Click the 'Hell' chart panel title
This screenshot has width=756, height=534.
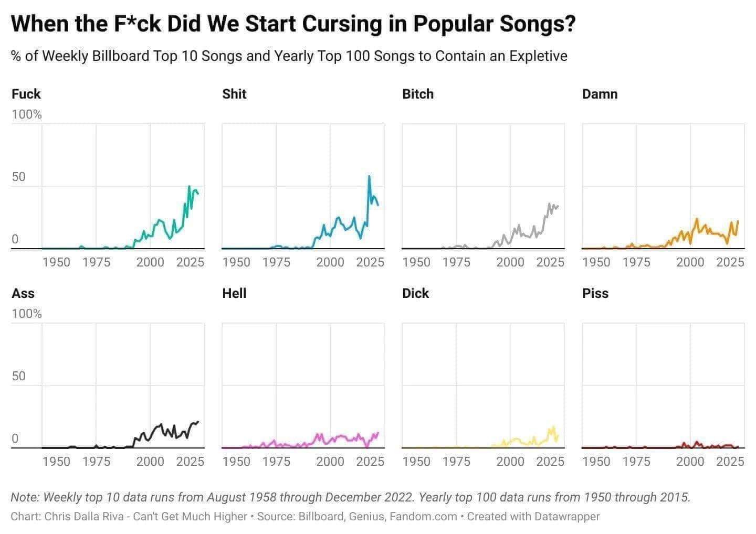coord(234,293)
